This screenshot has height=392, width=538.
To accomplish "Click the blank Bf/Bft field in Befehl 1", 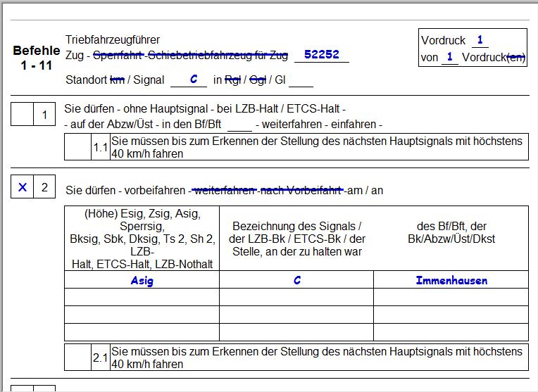I will point(239,125).
